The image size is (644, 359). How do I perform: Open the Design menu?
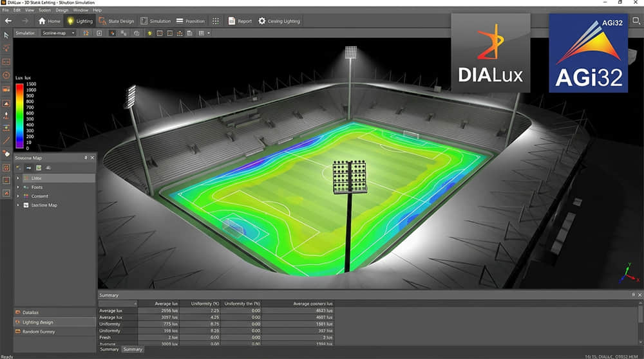62,10
